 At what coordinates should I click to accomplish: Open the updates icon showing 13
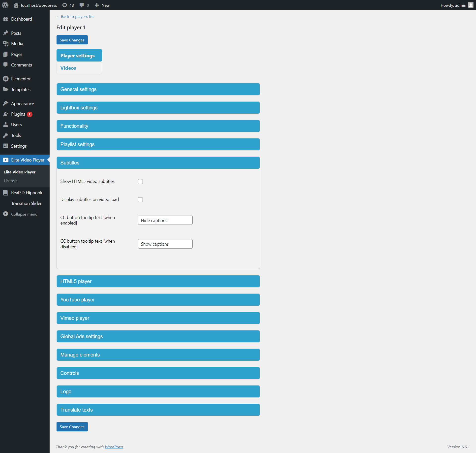(x=65, y=5)
